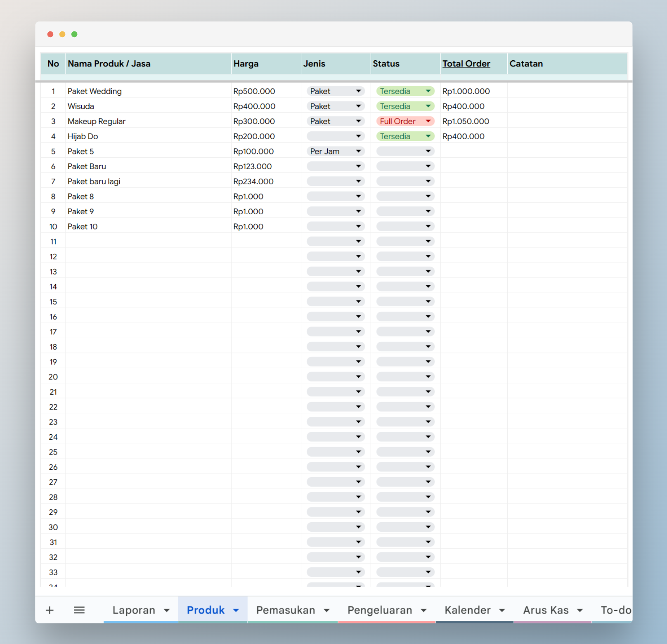Select the Paket Wedding name cell

pyautogui.click(x=149, y=91)
